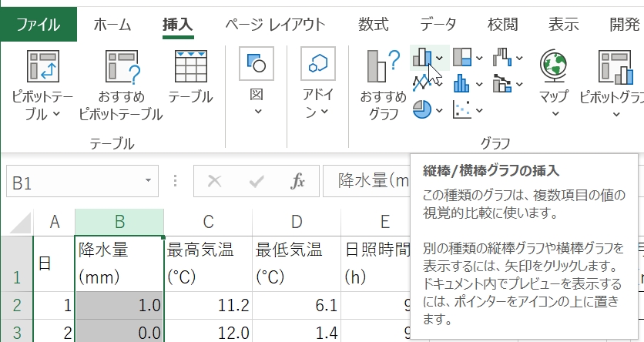Open the 校閲 tab

coord(503,25)
